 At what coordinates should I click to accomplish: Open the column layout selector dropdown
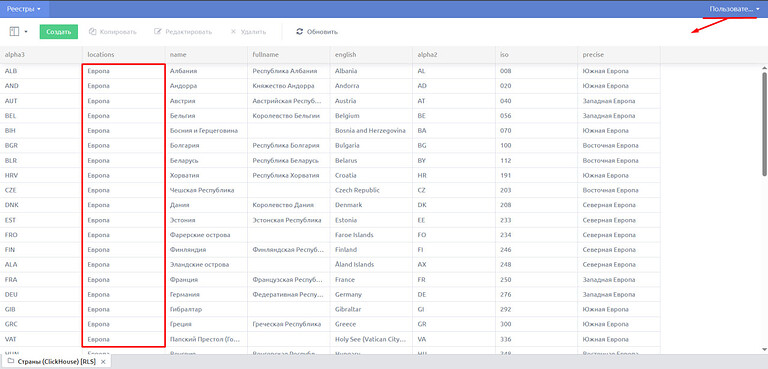tap(18, 31)
